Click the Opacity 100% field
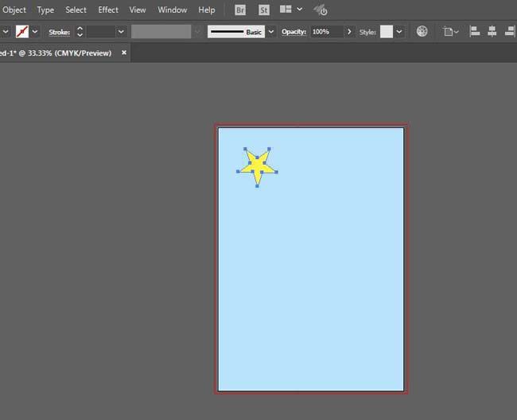Screen dimensions: 517x420 point(326,32)
